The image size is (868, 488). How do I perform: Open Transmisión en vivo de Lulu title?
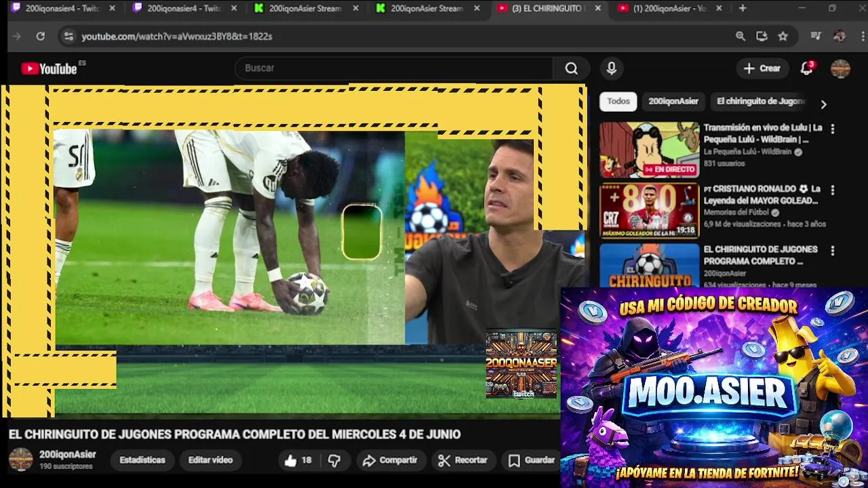[x=763, y=134]
